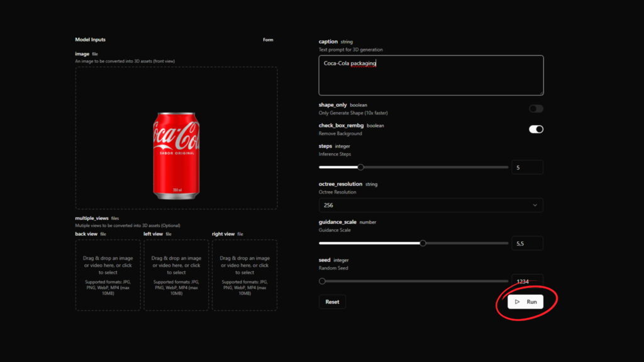Click the multiple_views label
Screen dimensions: 644x362
92,218
